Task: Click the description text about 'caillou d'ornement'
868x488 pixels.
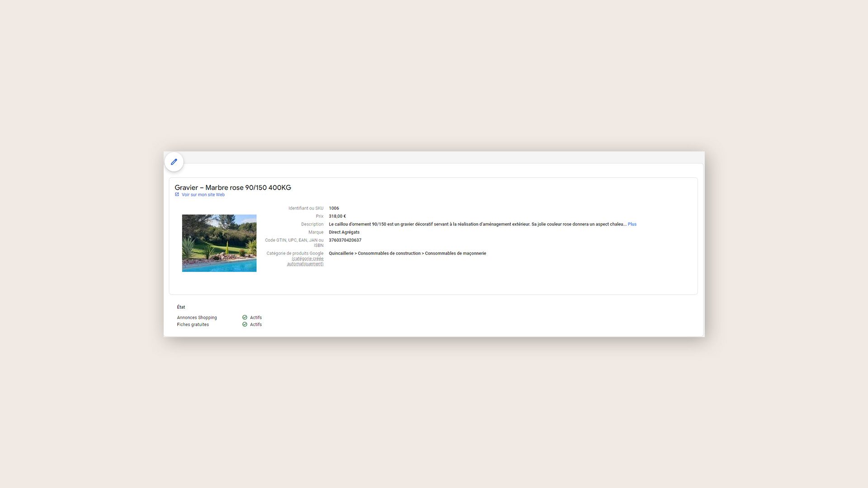Action: point(477,224)
